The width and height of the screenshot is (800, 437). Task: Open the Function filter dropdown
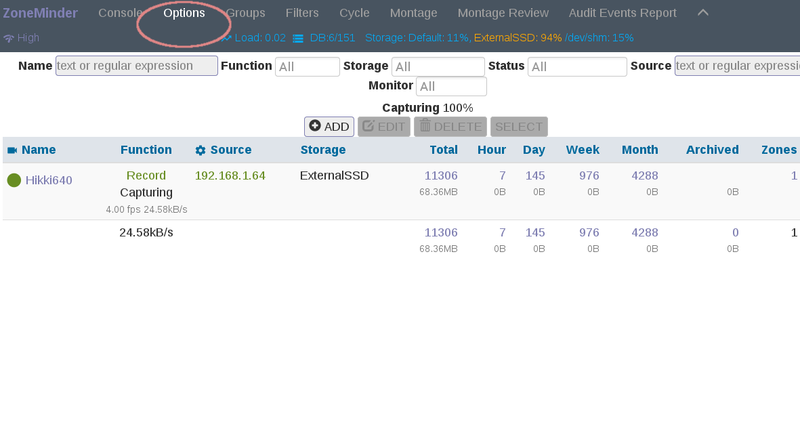[307, 66]
